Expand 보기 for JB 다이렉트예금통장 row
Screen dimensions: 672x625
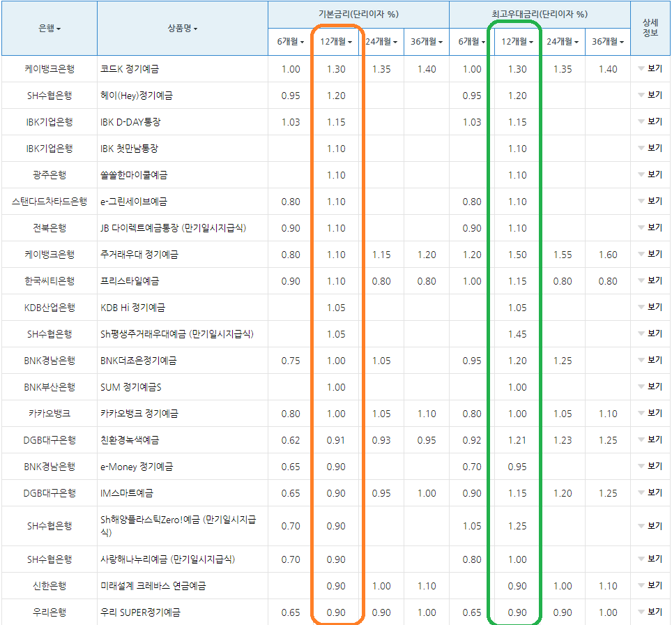[x=650, y=228]
